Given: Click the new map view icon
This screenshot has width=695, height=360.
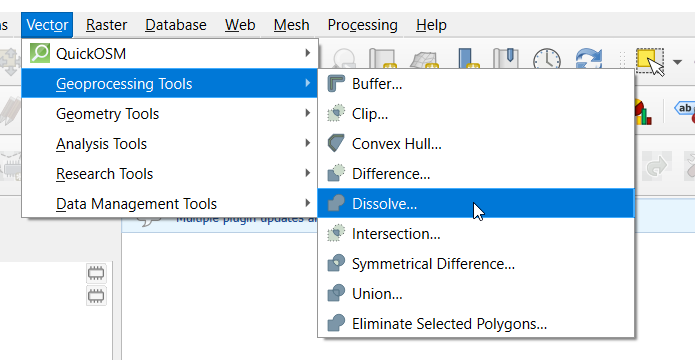Looking at the screenshot, I should click(x=382, y=58).
